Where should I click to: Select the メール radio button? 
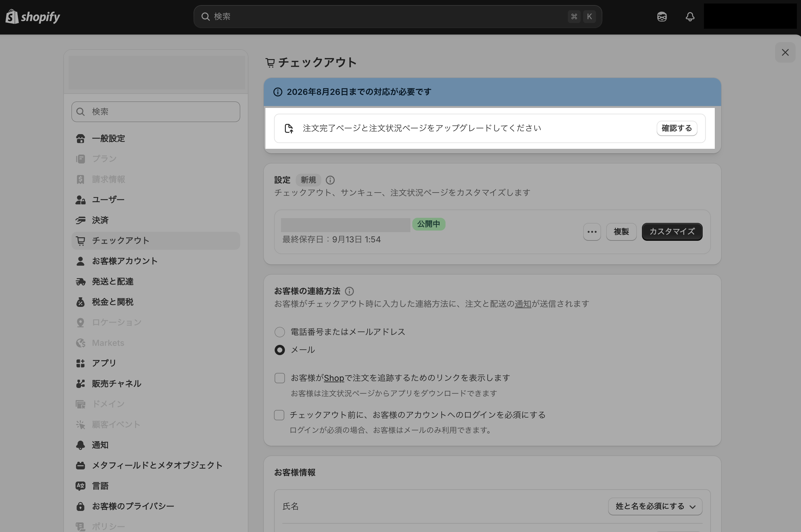tap(279, 350)
